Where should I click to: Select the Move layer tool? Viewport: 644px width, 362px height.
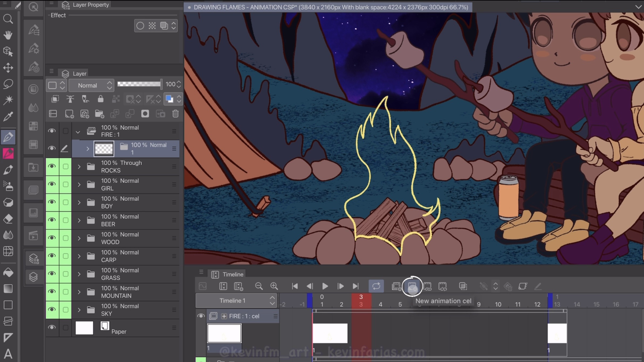[8, 68]
